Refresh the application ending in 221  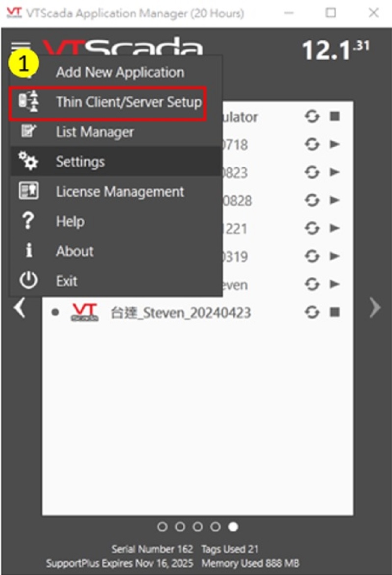click(x=312, y=229)
